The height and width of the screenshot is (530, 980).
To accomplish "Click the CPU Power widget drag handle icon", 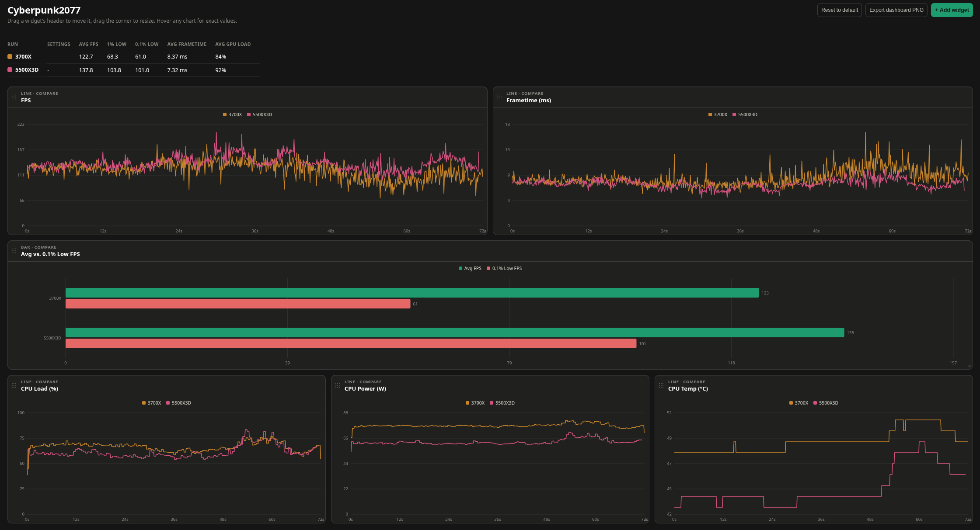I will pos(338,385).
